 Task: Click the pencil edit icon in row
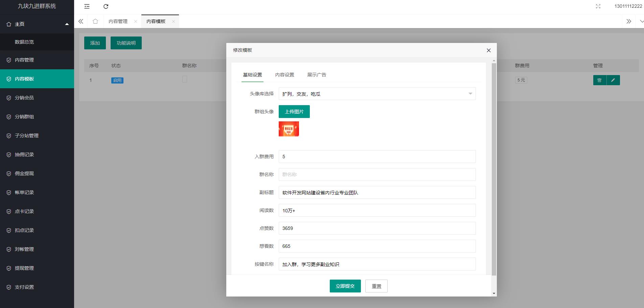tap(613, 80)
